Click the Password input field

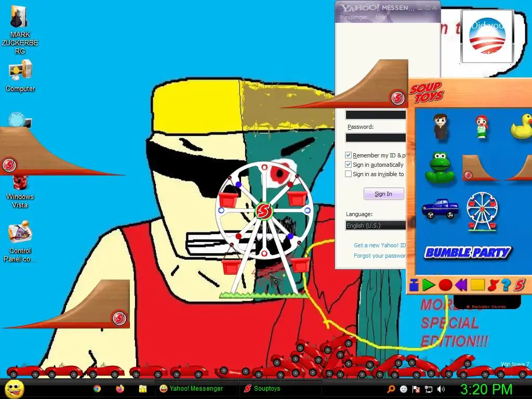(x=376, y=137)
